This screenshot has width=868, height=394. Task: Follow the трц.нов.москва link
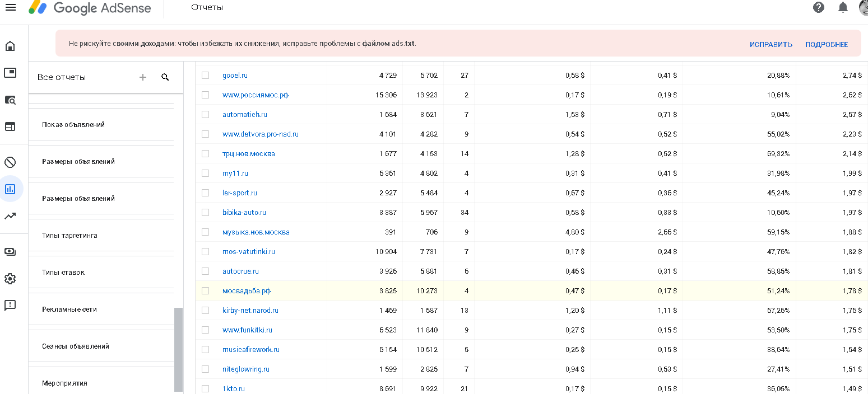coord(249,154)
